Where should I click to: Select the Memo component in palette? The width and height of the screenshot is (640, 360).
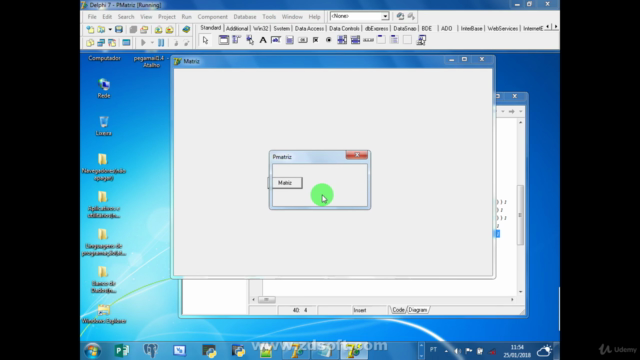(289, 40)
